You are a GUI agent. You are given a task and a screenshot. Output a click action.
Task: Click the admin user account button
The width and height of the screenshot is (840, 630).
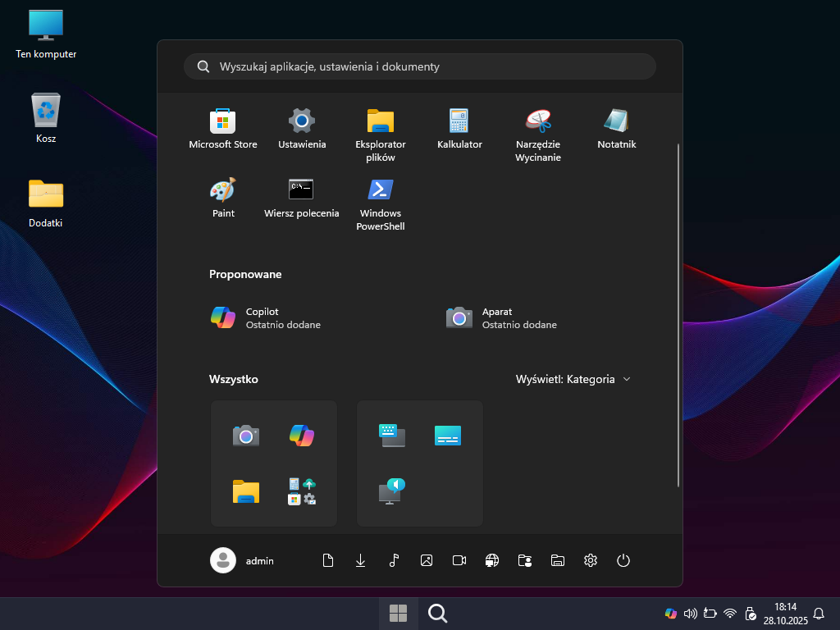tap(243, 560)
